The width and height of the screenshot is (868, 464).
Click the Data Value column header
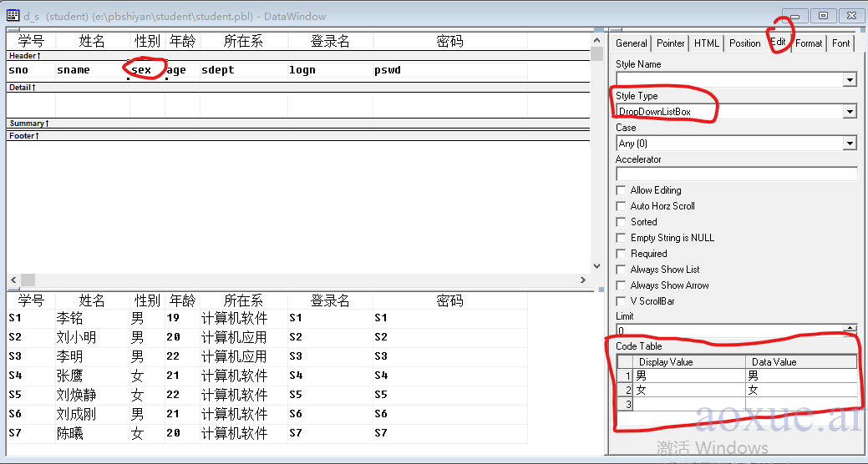(x=801, y=362)
